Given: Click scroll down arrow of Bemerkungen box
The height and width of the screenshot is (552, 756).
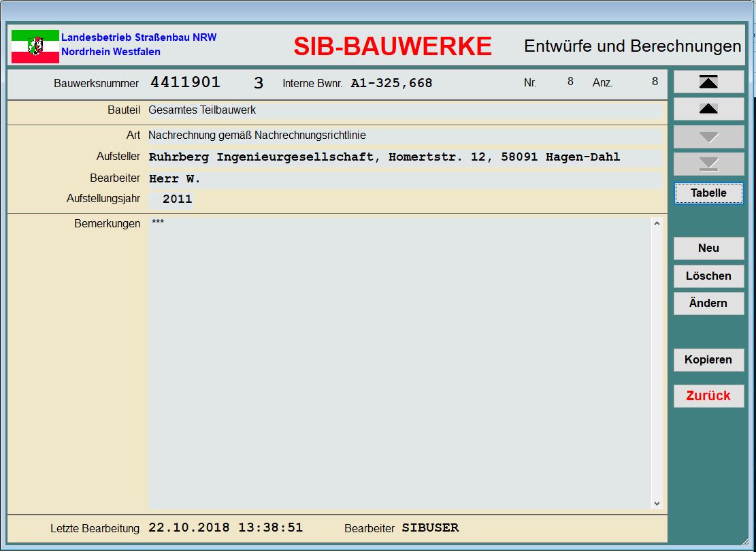Looking at the screenshot, I should point(657,503).
